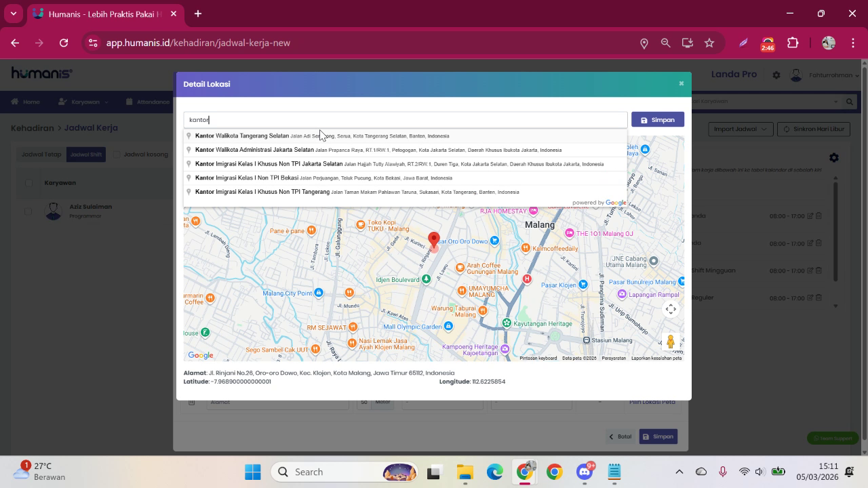Select Kantor Walikota Administrasi Jakarta Selatan suggestion

click(x=406, y=150)
